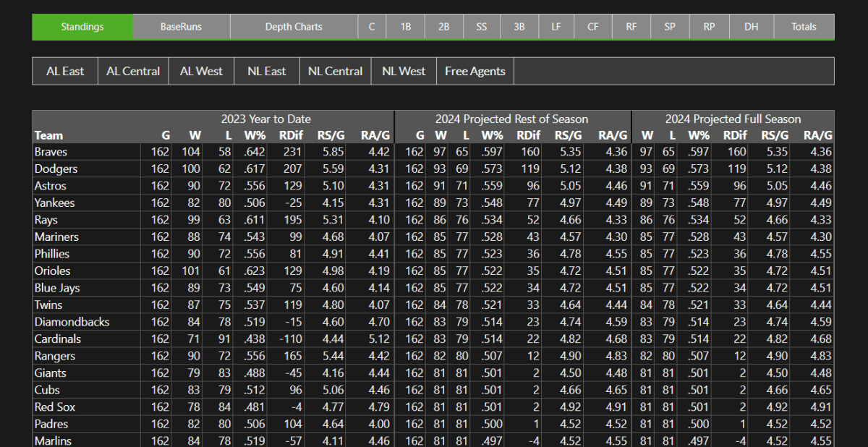Image resolution: width=868 pixels, height=447 pixels.
Task: Switch to the RP relief pitchers tab
Action: pyautogui.click(x=709, y=27)
